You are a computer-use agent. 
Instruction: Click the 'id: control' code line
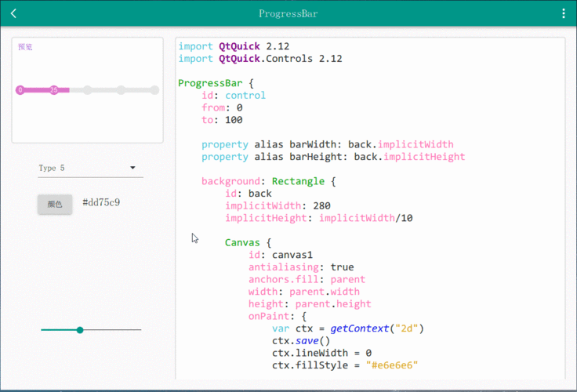click(234, 96)
